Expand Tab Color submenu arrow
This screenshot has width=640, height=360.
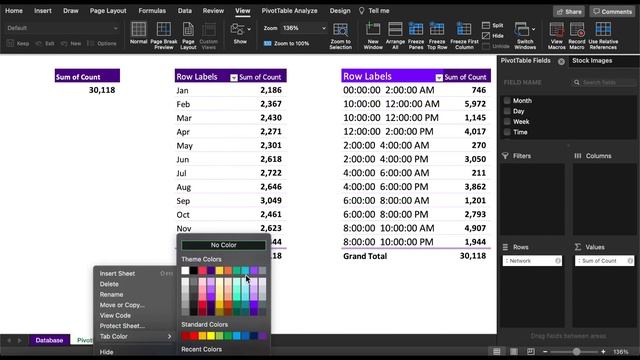(169, 336)
